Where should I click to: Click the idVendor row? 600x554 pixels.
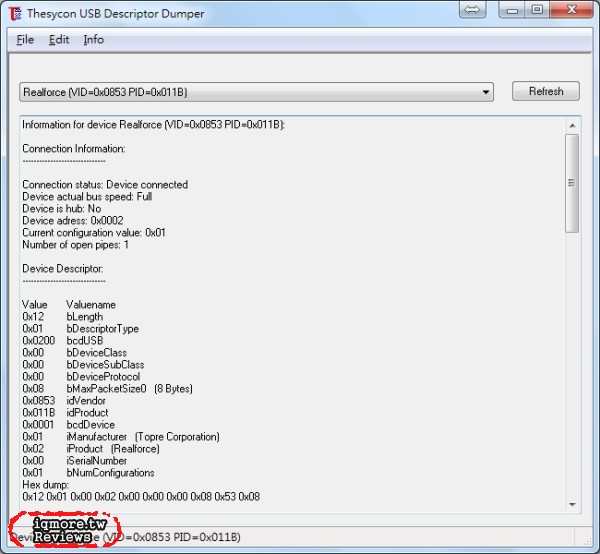click(64, 401)
